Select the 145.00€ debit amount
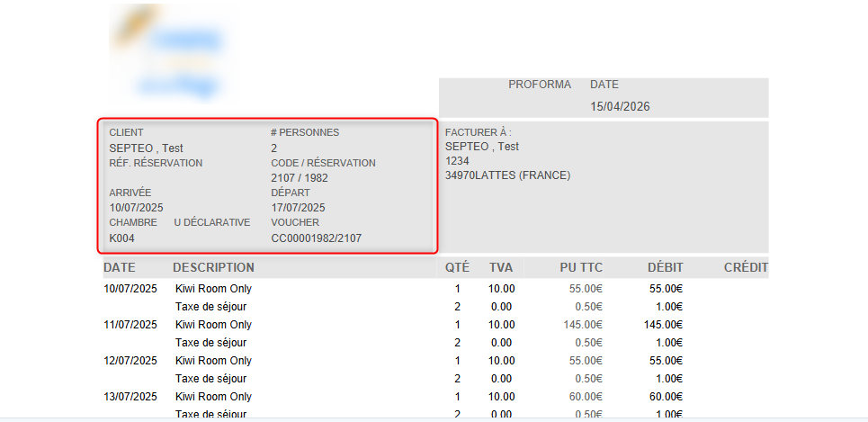 (x=666, y=325)
